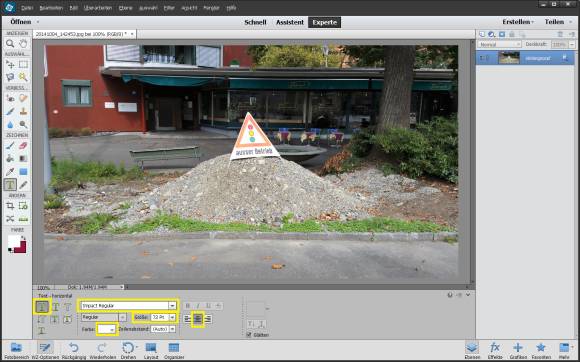The height and width of the screenshot is (362, 580).
Task: Select the Pencil tool
Action: [x=23, y=184]
